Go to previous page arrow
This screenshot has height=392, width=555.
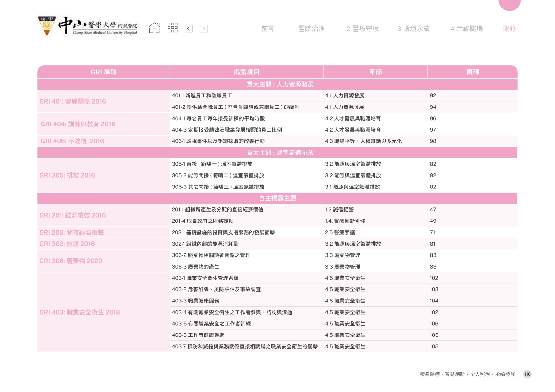tap(189, 29)
